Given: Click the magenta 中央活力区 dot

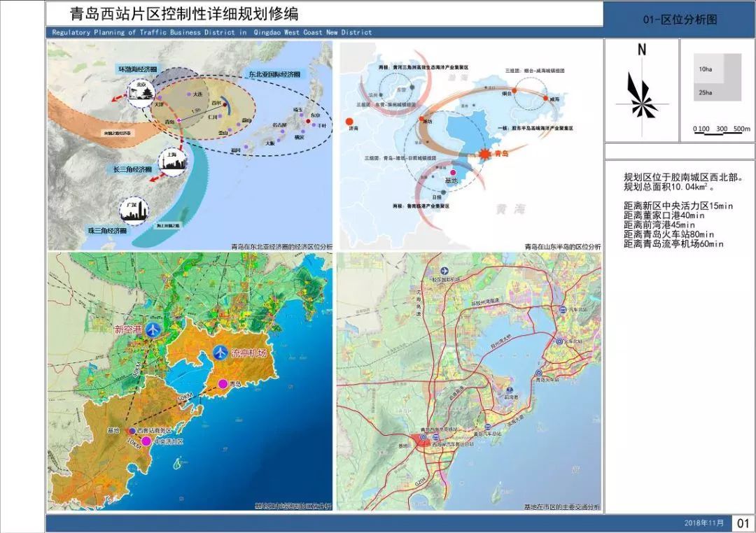Looking at the screenshot, I should (x=146, y=441).
